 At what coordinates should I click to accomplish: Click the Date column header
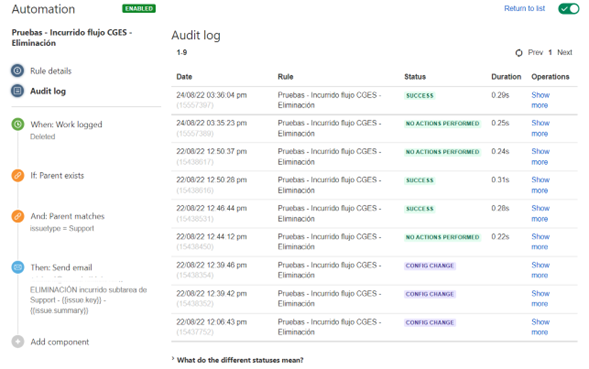[184, 77]
